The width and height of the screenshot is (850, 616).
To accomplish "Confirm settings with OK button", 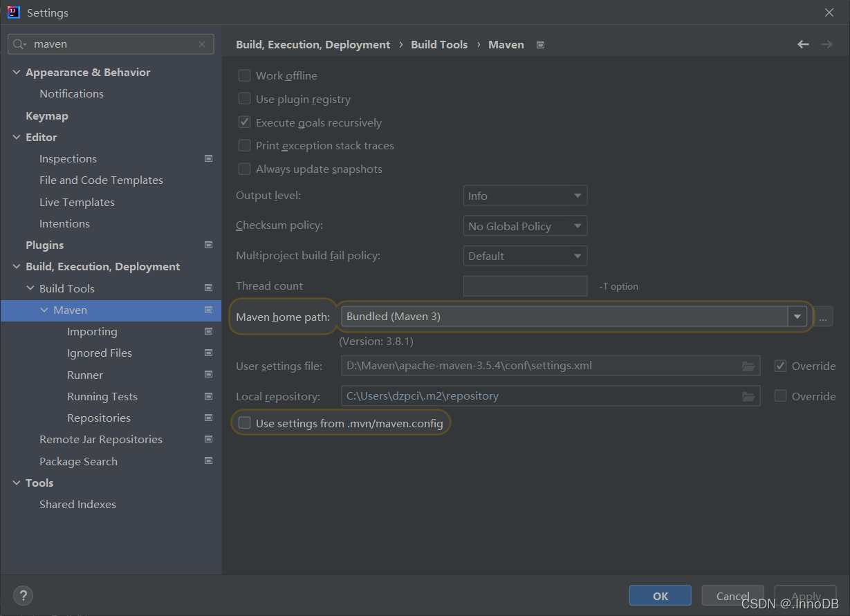I will [660, 595].
